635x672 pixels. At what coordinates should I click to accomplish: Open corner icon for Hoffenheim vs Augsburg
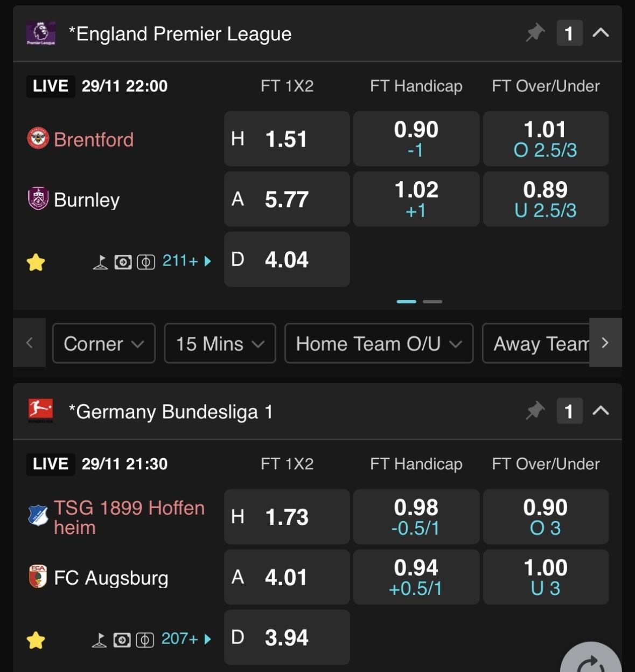point(99,640)
